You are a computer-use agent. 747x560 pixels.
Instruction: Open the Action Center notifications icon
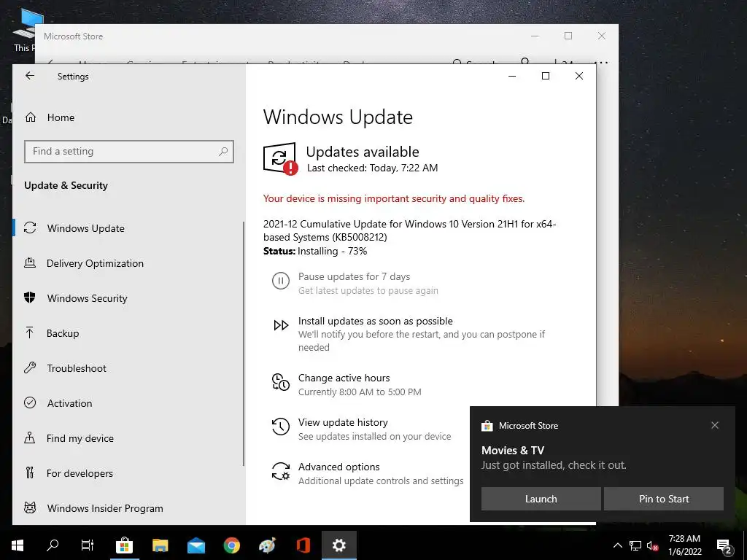pyautogui.click(x=724, y=545)
